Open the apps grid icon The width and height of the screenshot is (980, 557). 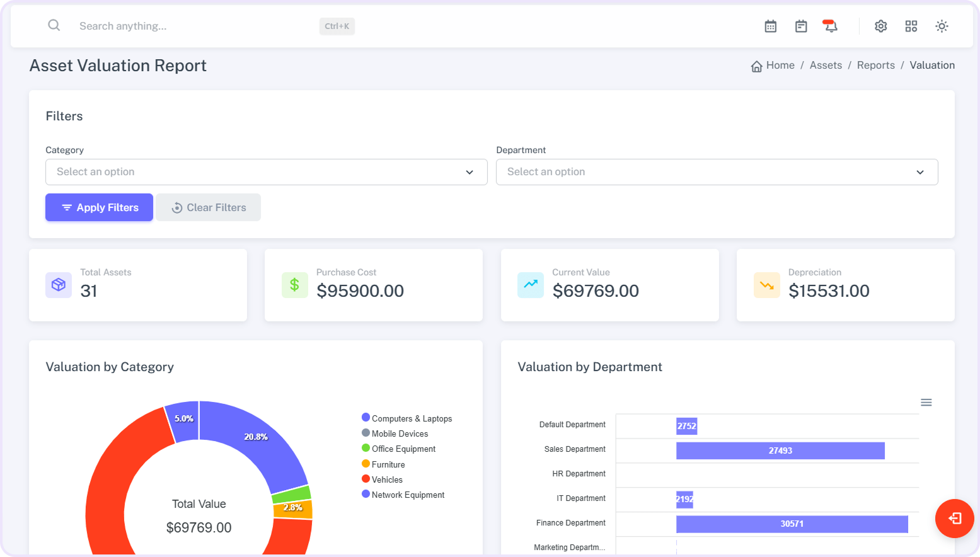(911, 26)
